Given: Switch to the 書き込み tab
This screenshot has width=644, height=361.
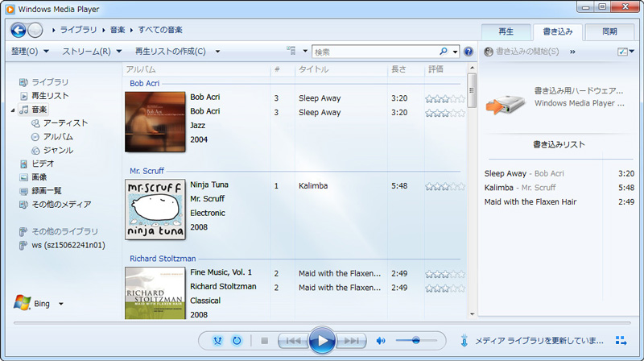Looking at the screenshot, I should pyautogui.click(x=558, y=31).
